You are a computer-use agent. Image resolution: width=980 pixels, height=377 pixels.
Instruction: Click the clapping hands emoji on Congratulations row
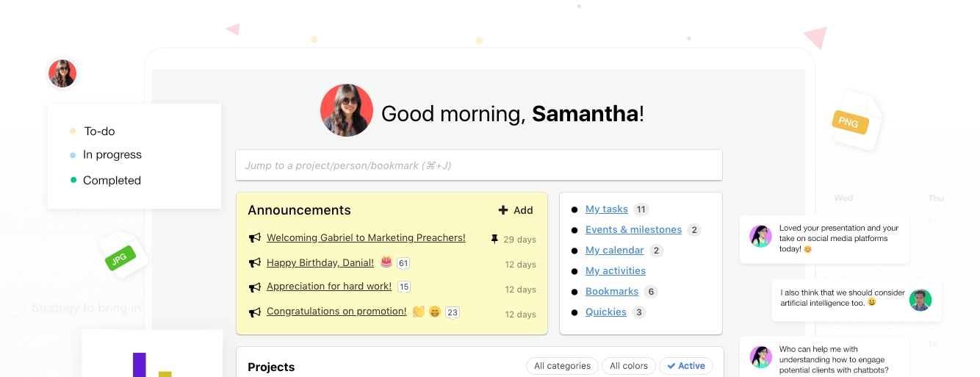(419, 311)
